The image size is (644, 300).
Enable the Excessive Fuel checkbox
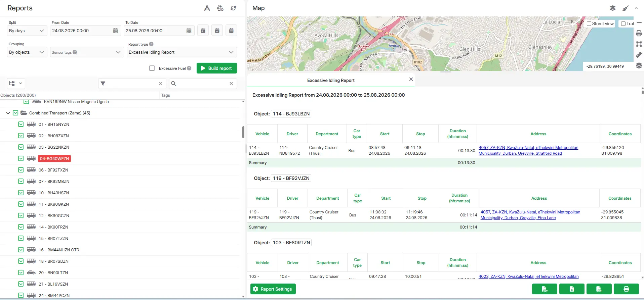coord(152,68)
